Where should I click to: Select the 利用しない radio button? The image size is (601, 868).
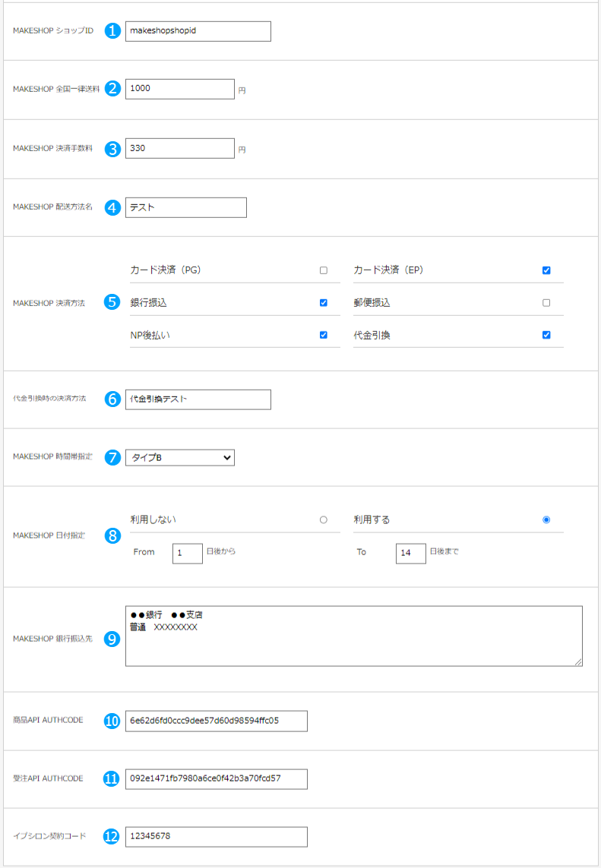(324, 520)
